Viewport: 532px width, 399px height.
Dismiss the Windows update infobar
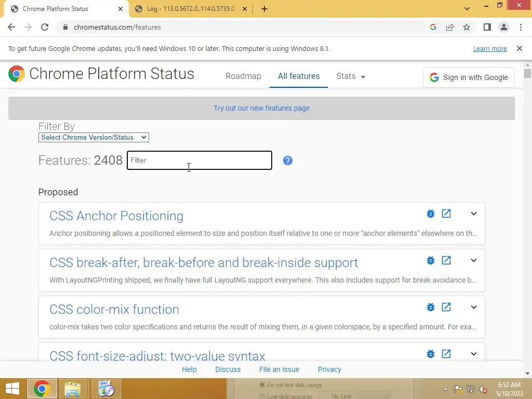click(520, 48)
